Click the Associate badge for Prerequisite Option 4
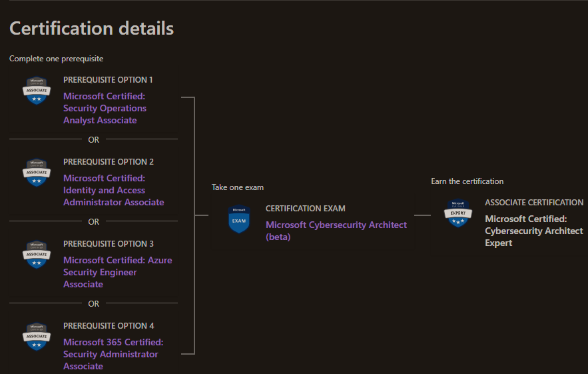The width and height of the screenshot is (588, 374). [37, 337]
